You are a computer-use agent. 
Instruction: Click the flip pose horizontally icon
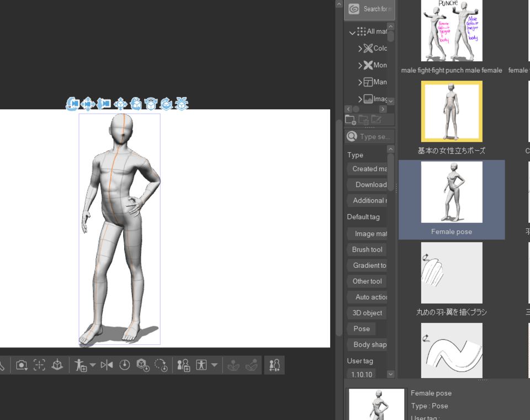(x=107, y=365)
